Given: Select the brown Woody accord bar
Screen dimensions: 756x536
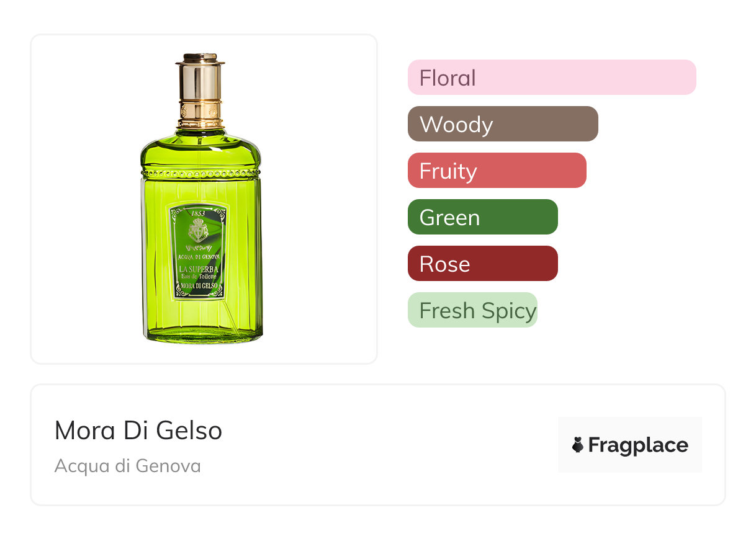Looking at the screenshot, I should [x=502, y=124].
